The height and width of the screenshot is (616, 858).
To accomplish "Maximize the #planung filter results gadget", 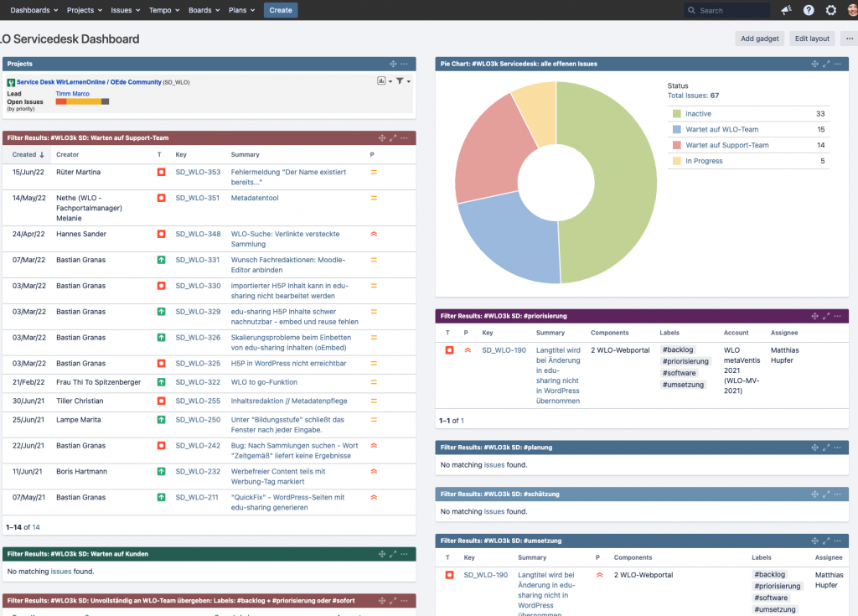I will point(826,448).
